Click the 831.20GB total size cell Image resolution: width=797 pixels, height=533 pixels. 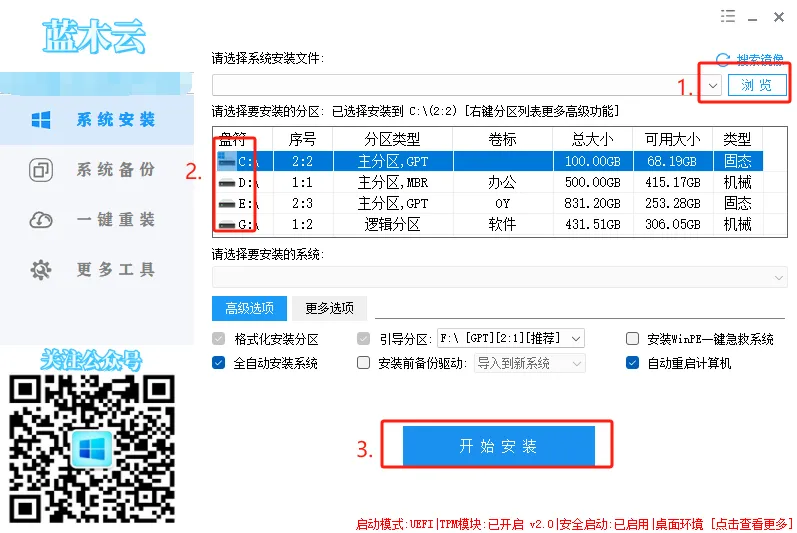pos(593,204)
